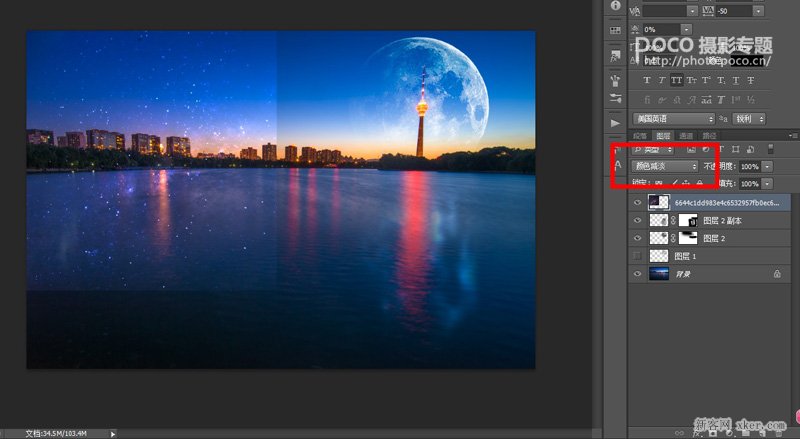Toggle All Caps (TT) text style

point(676,80)
